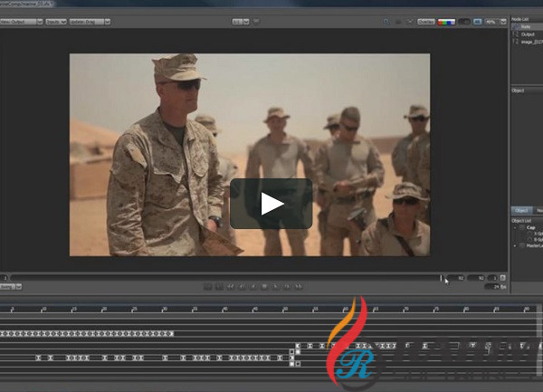
Task: Expand the MasterLayer entry
Action: click(515, 246)
